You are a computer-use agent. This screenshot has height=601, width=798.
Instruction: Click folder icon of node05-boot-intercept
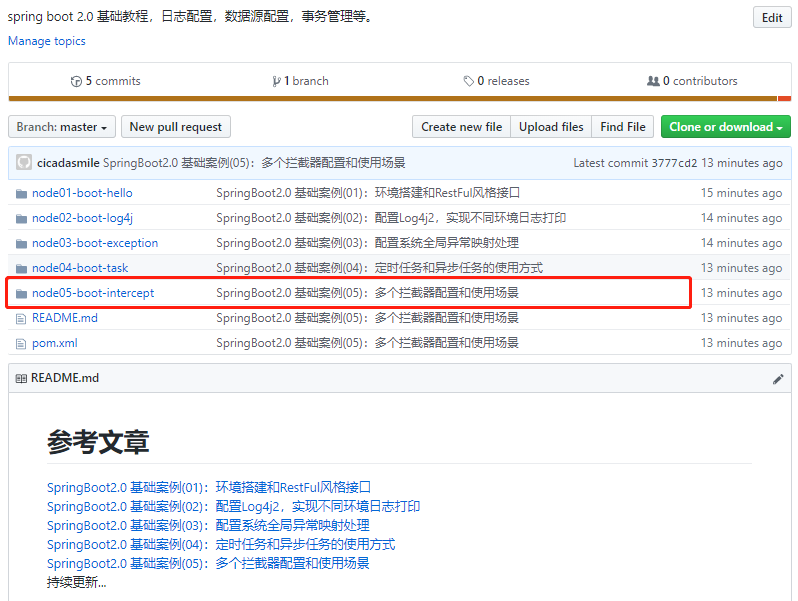21,293
